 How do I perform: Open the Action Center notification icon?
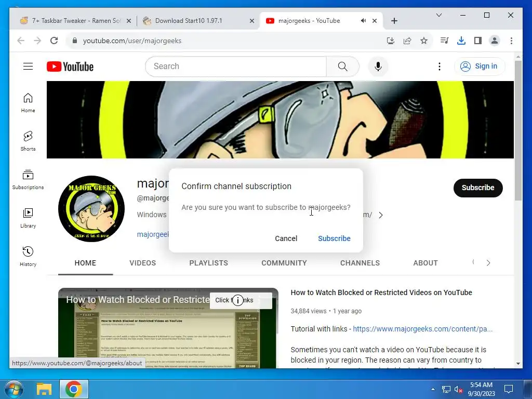tap(508, 389)
